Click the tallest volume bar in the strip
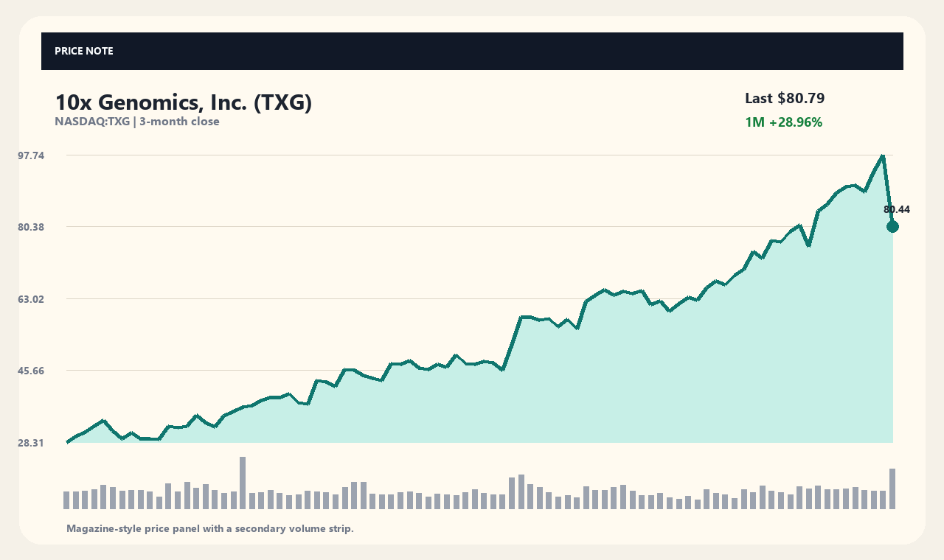 tap(242, 483)
